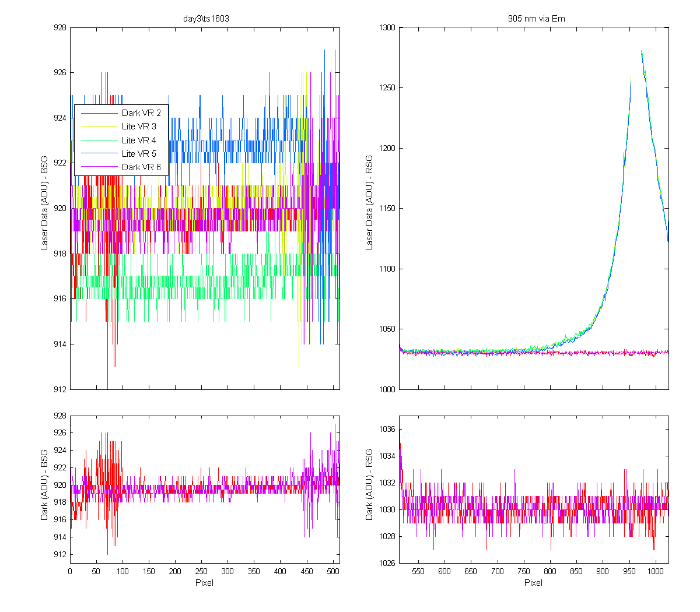Click the '50' x-axis tick label

[x=96, y=572]
